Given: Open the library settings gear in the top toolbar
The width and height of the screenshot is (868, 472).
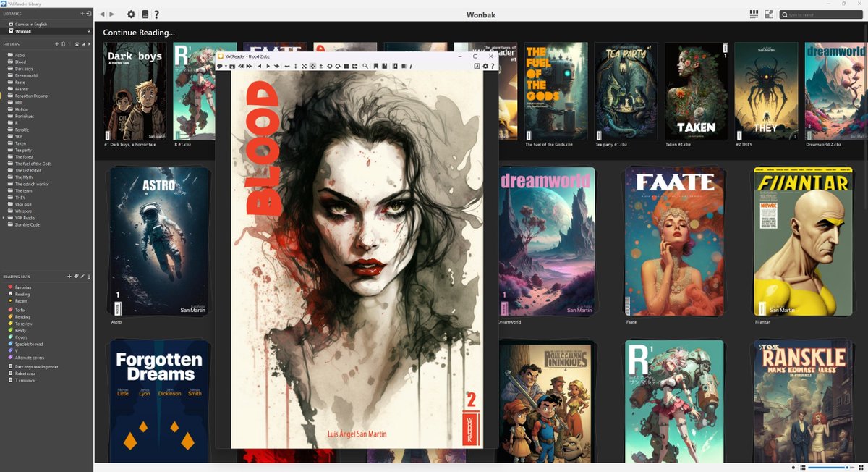Looking at the screenshot, I should [x=131, y=14].
